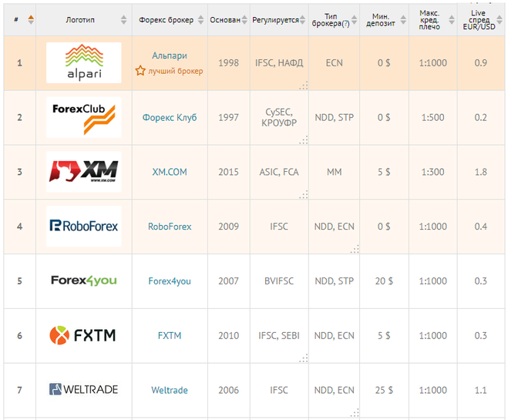The image size is (508, 420).
Task: Select the founding year 2010 cell
Action: pos(228,335)
